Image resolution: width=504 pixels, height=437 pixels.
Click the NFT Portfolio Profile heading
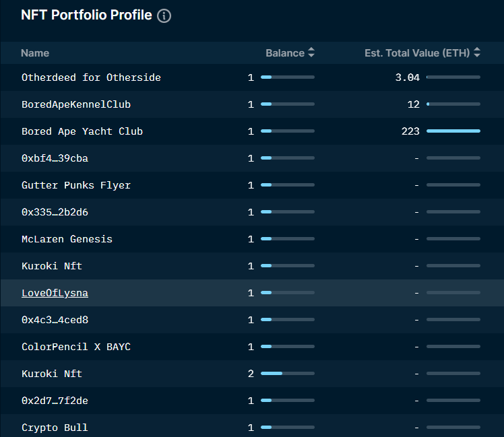86,15
